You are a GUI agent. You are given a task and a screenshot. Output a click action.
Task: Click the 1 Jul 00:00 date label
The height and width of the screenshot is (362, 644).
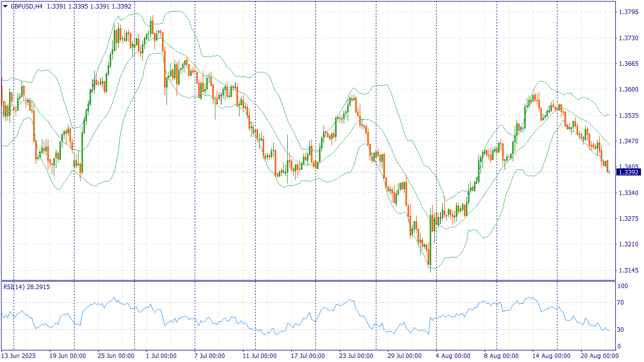click(161, 356)
